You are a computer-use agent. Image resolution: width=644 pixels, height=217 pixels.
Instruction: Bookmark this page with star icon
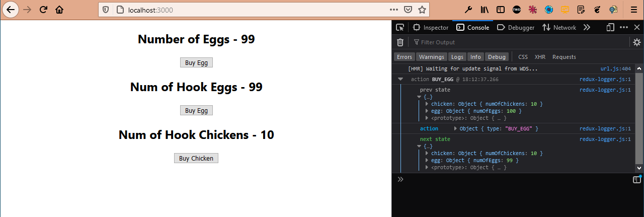[422, 10]
